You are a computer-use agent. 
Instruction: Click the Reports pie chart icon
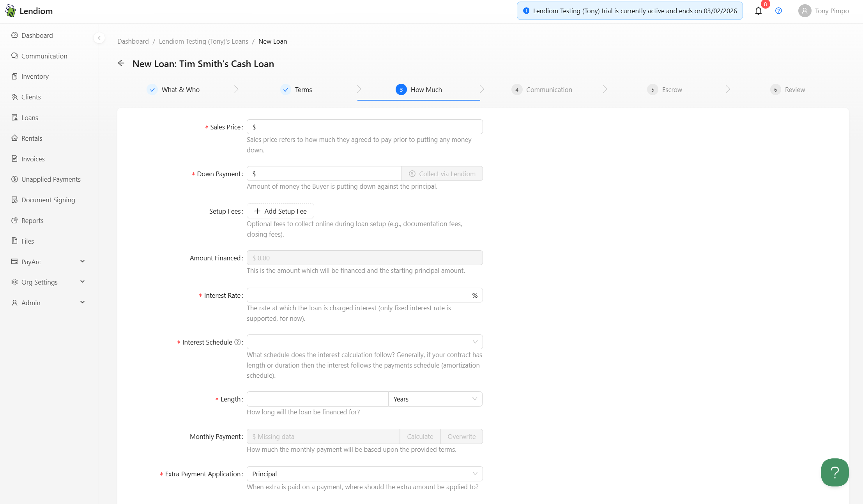[x=14, y=220]
